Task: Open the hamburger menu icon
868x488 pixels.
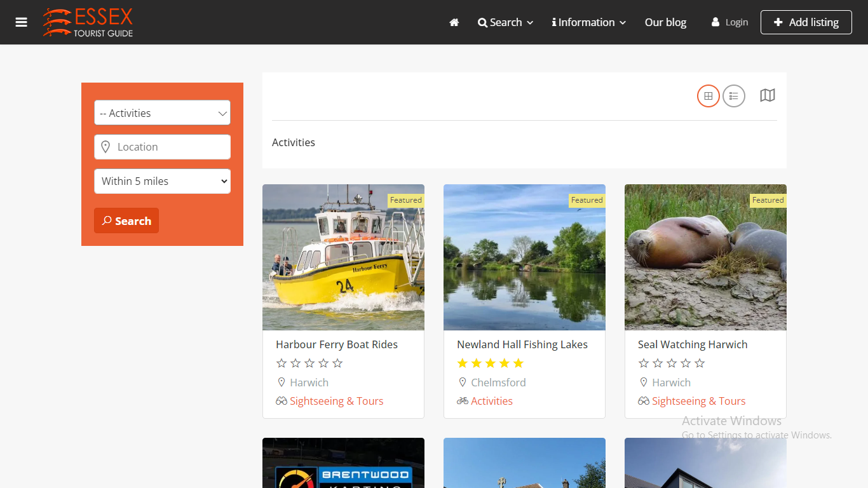Action: 22,22
